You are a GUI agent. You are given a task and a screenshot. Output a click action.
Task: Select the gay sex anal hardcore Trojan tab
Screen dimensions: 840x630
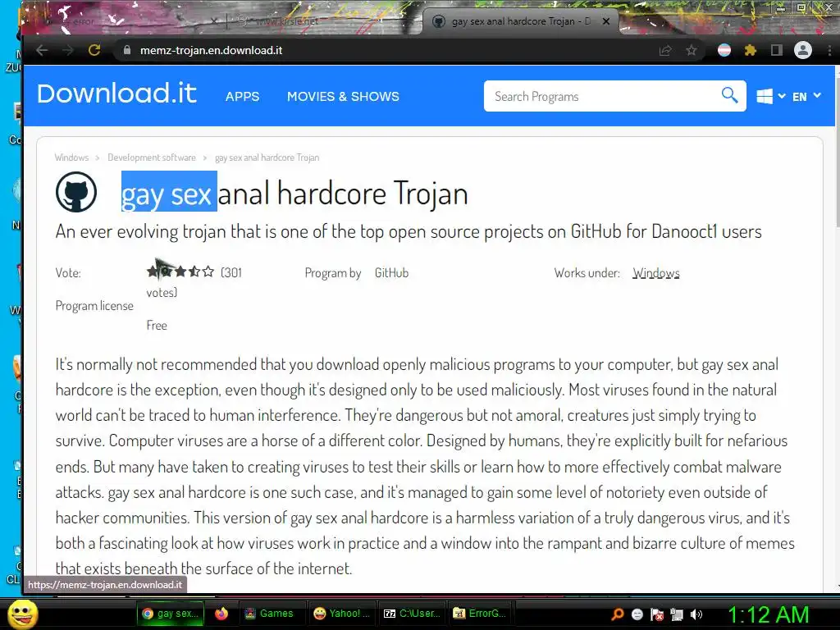tap(519, 21)
